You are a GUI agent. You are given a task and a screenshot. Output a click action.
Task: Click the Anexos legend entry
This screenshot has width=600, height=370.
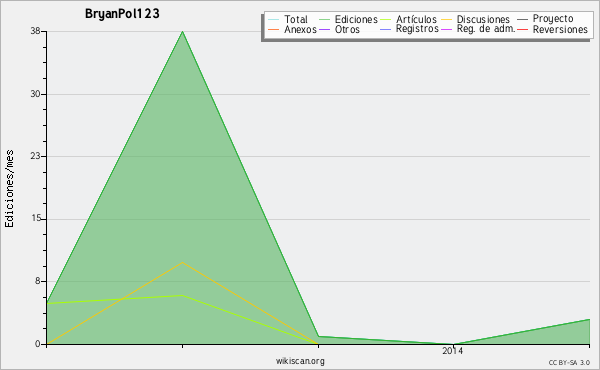tap(292, 29)
